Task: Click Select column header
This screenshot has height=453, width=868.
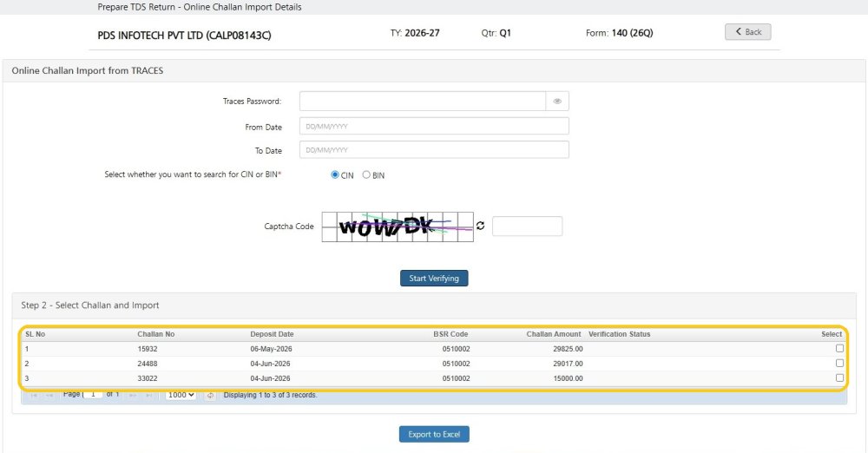Action: point(832,334)
